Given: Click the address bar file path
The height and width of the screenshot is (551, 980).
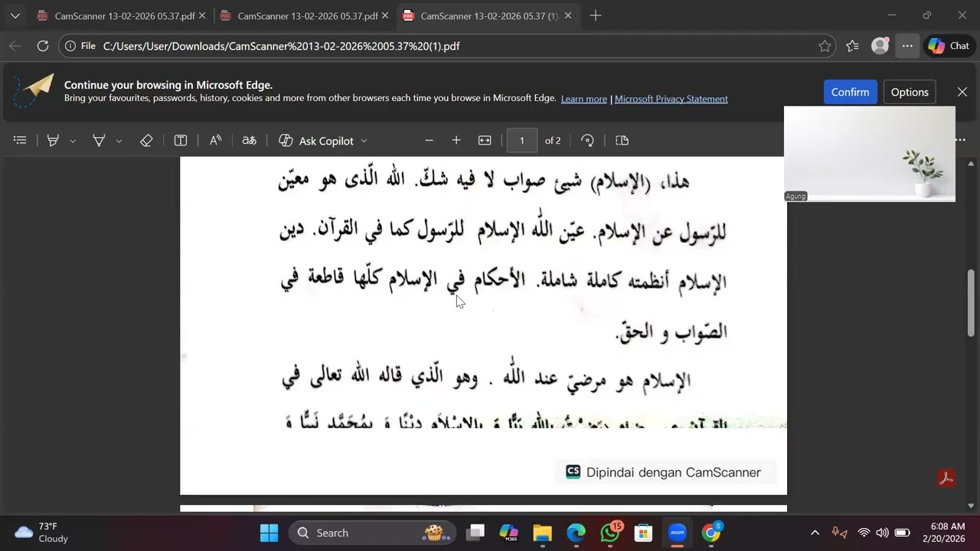Looking at the screenshot, I should (x=282, y=46).
